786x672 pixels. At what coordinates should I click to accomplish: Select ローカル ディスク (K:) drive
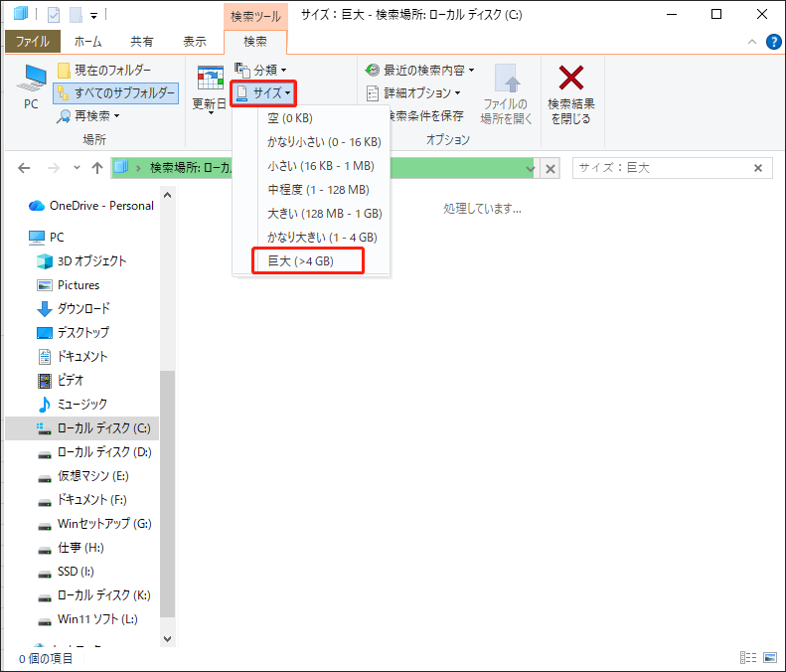(94, 595)
